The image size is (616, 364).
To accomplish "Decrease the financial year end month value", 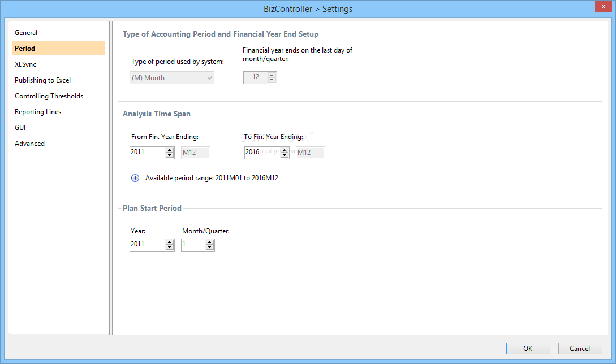I will click(272, 80).
